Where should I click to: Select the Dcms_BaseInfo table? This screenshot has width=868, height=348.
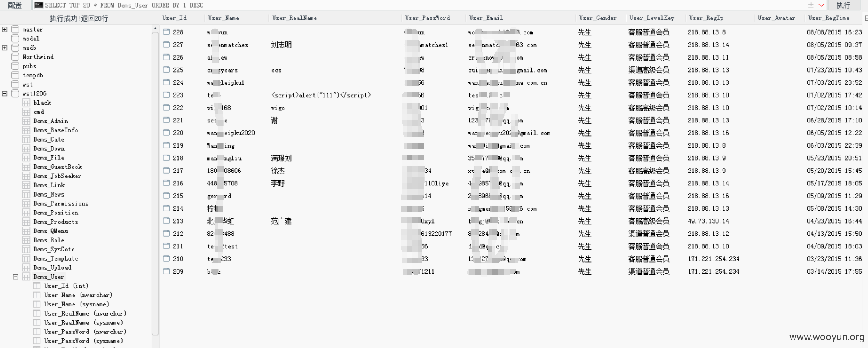click(56, 130)
